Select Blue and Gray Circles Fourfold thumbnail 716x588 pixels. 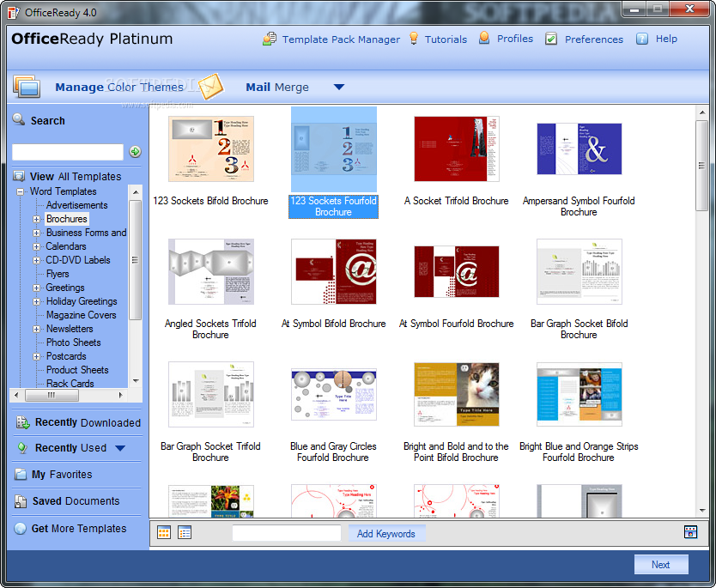click(334, 395)
